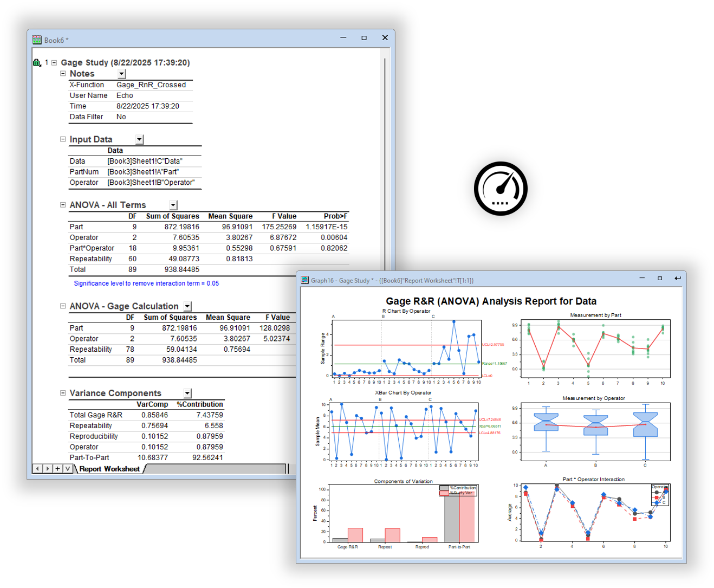This screenshot has height=588, width=714.
Task: Collapse the ANOVA - Gage Calculation section
Action: pos(63,306)
